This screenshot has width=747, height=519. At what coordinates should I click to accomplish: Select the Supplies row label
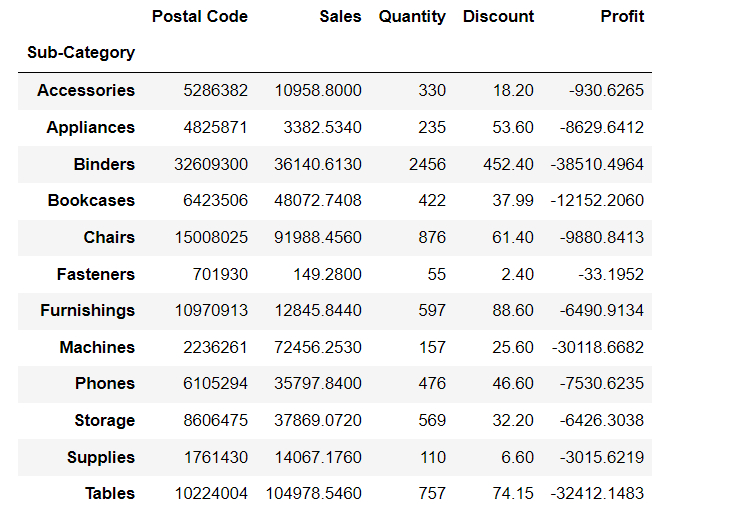(101, 458)
